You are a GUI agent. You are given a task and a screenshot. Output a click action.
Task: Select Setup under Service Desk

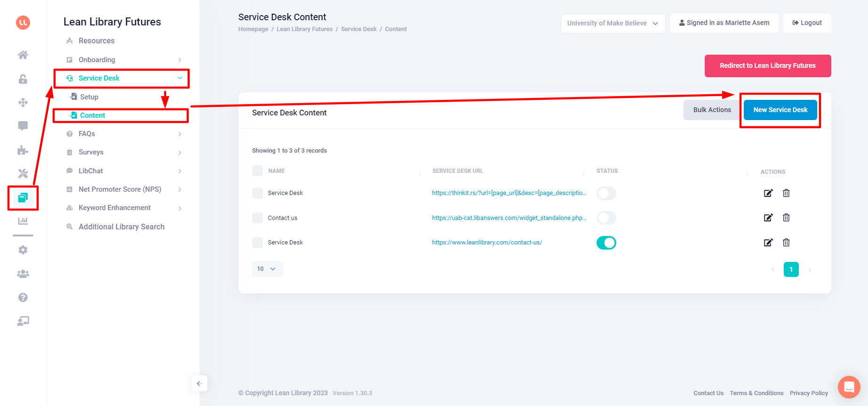(x=89, y=97)
